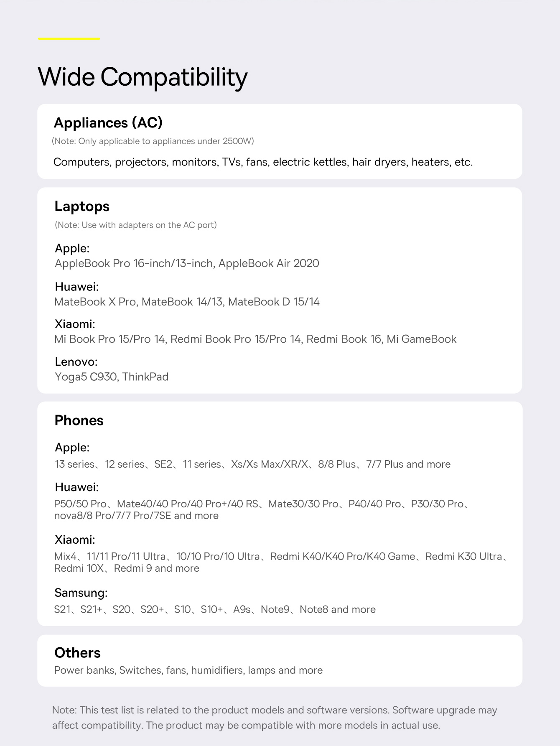Viewport: 560px width, 746px height.
Task: Click the note about appliances under 2500W
Action: pos(153,141)
